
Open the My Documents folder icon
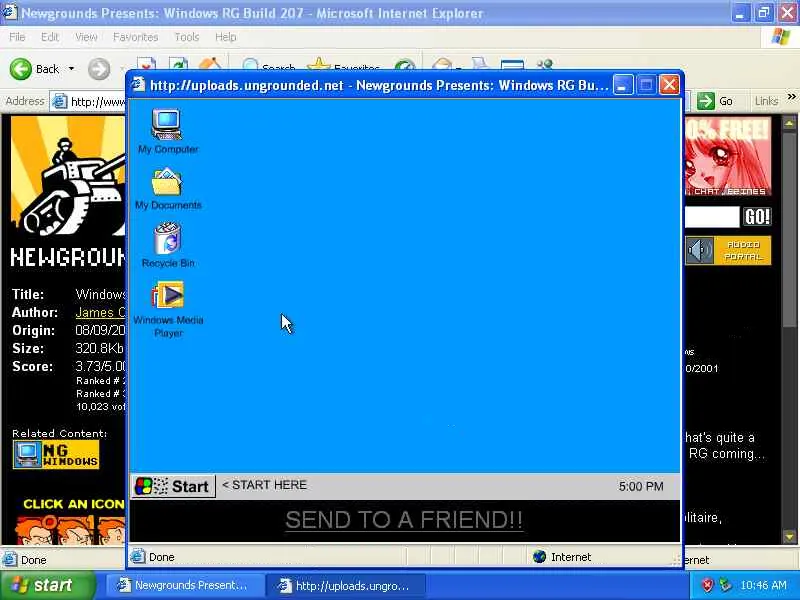coord(168,189)
